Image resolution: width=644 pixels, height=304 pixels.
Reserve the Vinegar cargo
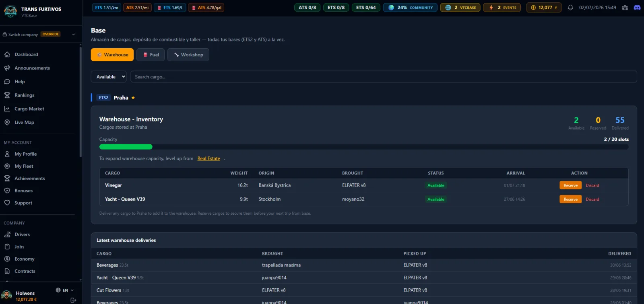pos(570,185)
